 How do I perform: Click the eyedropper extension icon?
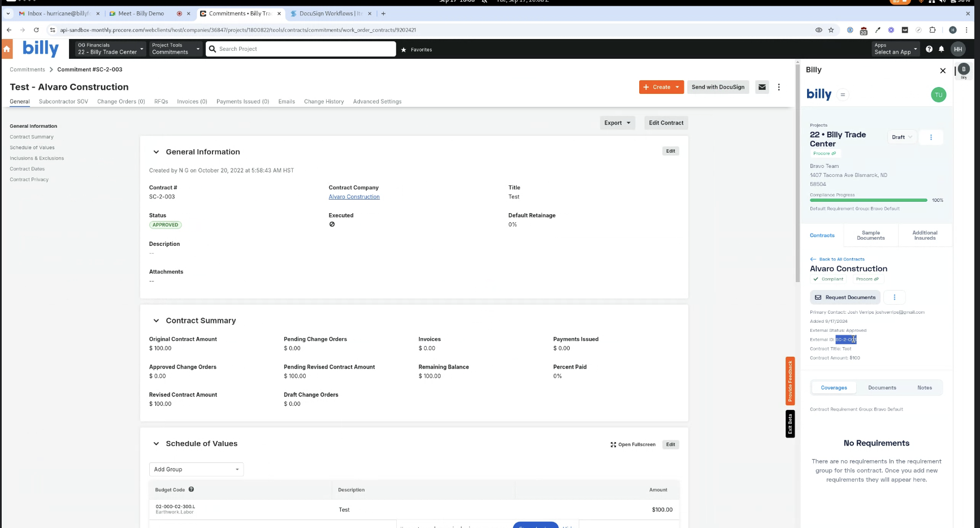point(878,30)
